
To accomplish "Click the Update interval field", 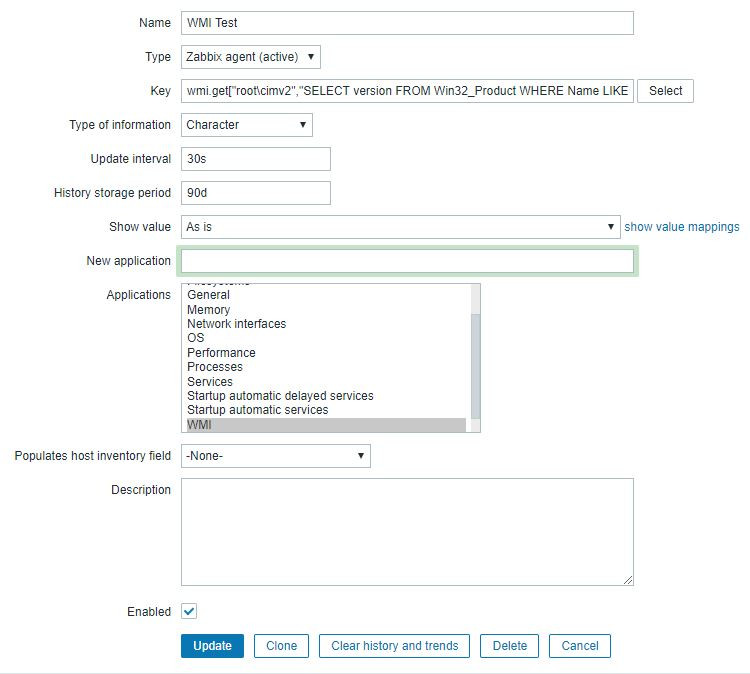I will coord(256,159).
